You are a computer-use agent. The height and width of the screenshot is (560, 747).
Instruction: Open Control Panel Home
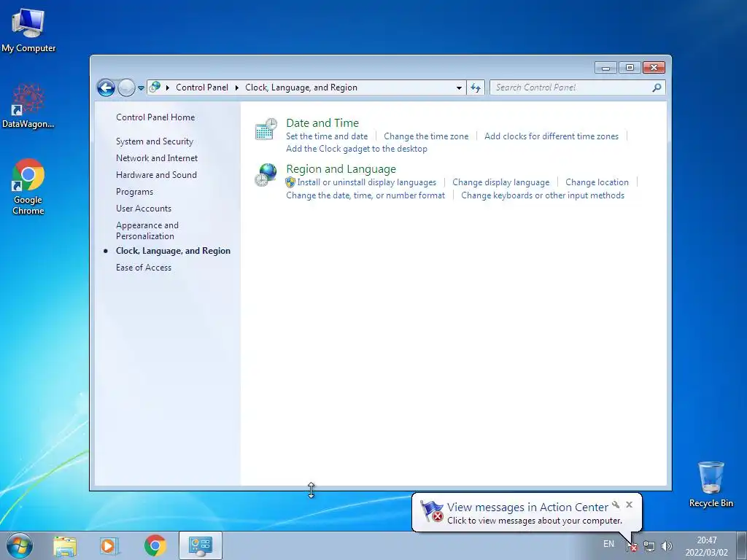click(155, 117)
